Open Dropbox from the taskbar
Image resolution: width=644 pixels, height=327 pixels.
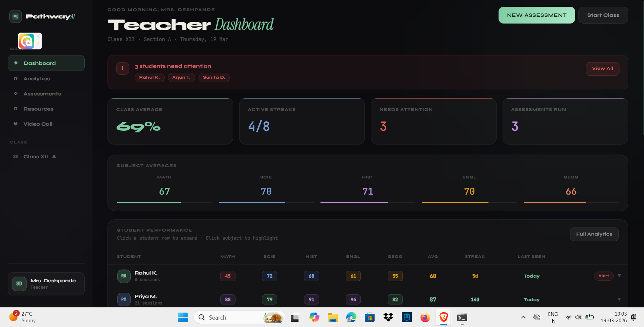pyautogui.click(x=388, y=317)
